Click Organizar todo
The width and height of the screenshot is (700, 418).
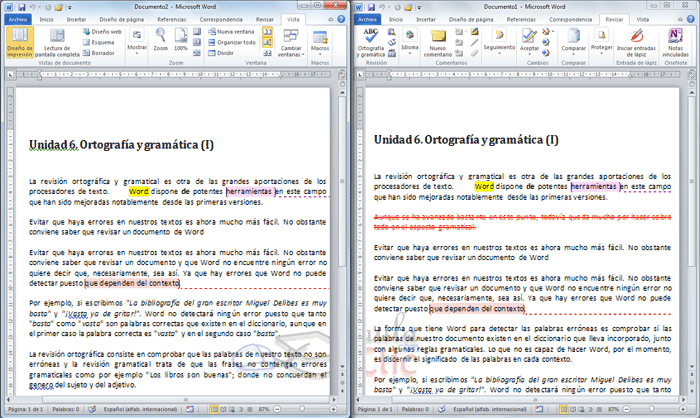(232, 42)
